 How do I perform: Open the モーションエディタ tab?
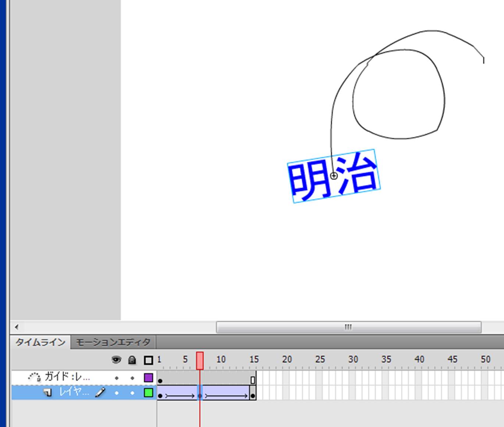pos(113,342)
